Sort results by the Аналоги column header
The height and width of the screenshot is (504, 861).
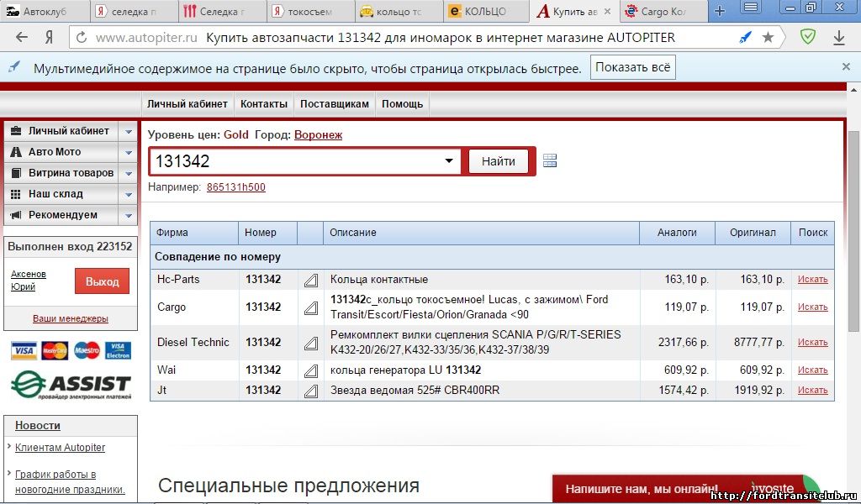click(x=677, y=233)
